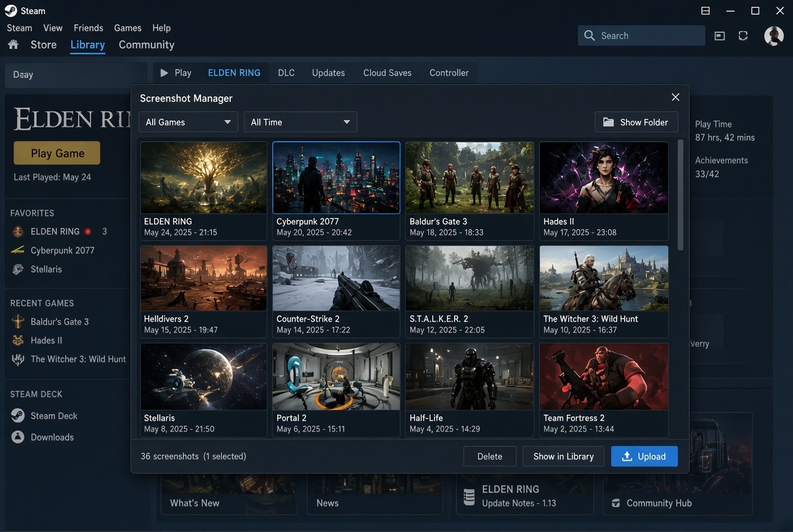Select the Counter-Strike 2 screenshot thumbnail
The image size is (793, 532).
(336, 278)
